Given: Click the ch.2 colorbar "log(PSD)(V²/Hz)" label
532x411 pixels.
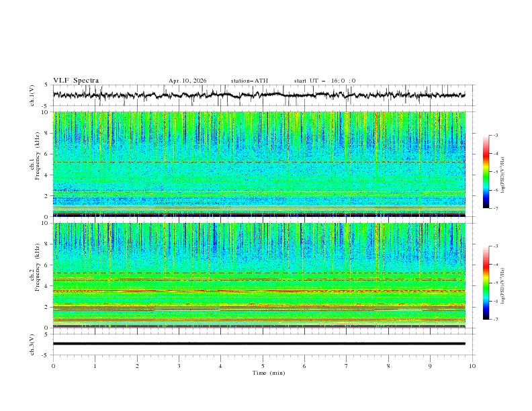Looking at the screenshot, I should tap(503, 285).
